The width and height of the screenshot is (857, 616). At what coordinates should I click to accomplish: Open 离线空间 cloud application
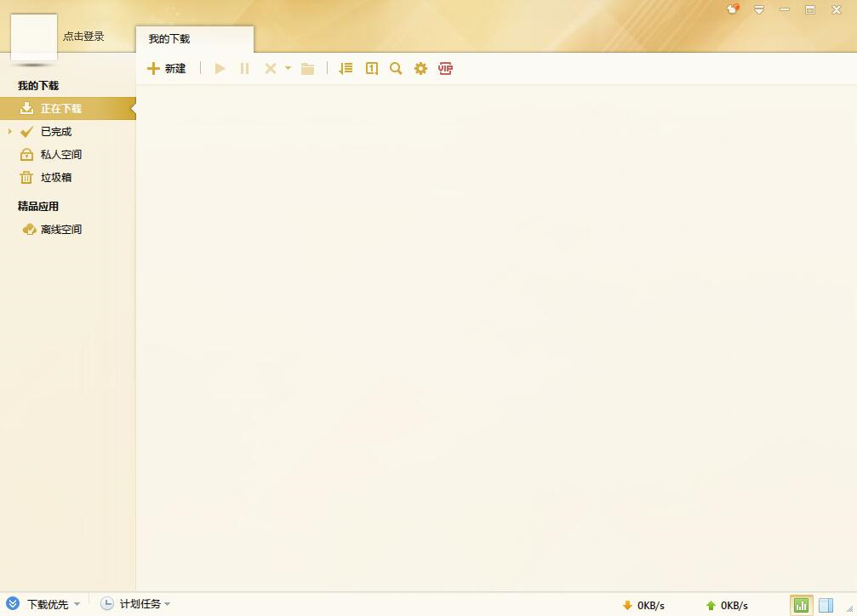(x=61, y=230)
